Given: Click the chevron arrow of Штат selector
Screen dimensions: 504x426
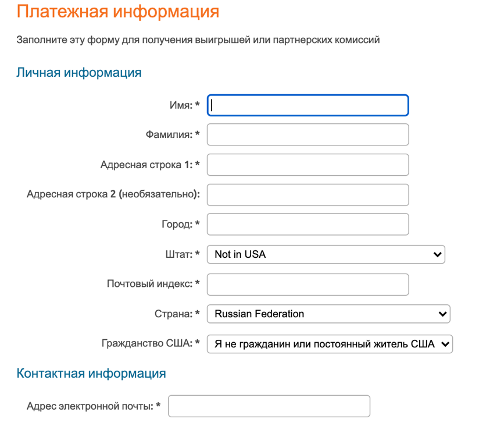Looking at the screenshot, I should [437, 254].
